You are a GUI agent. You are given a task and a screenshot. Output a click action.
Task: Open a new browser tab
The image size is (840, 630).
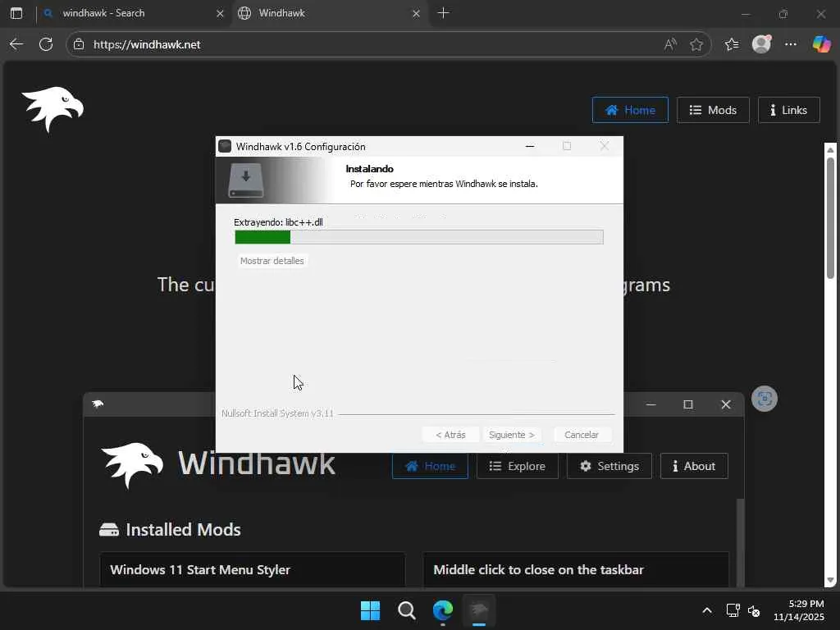point(443,13)
